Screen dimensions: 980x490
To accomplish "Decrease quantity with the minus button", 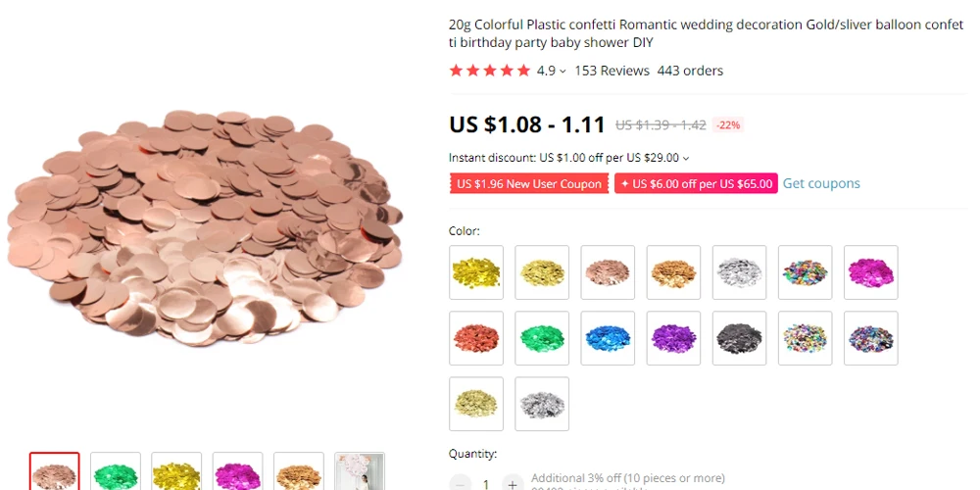I will click(460, 484).
